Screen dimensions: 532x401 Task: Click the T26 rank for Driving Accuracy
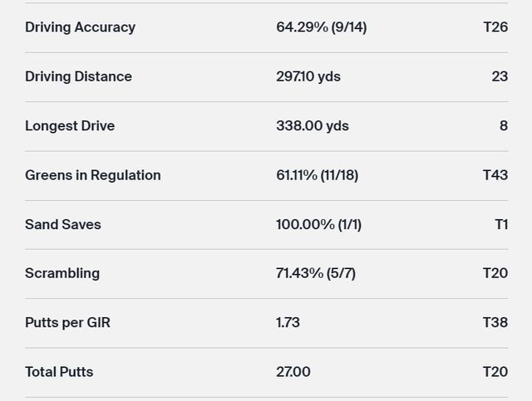coord(495,27)
